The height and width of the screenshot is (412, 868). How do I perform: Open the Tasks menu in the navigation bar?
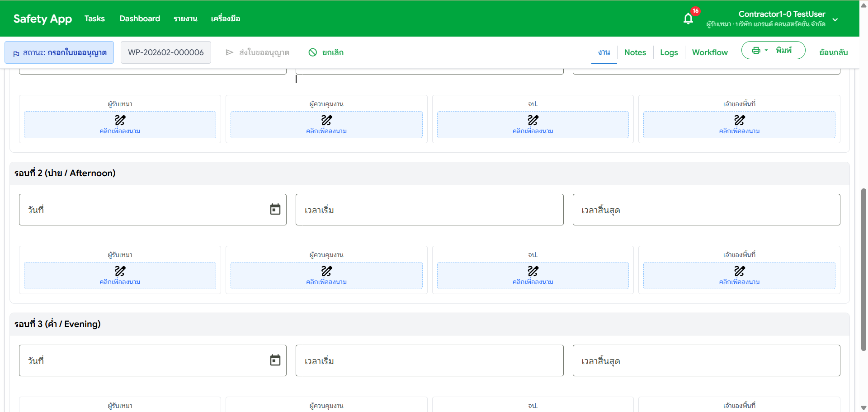[94, 19]
